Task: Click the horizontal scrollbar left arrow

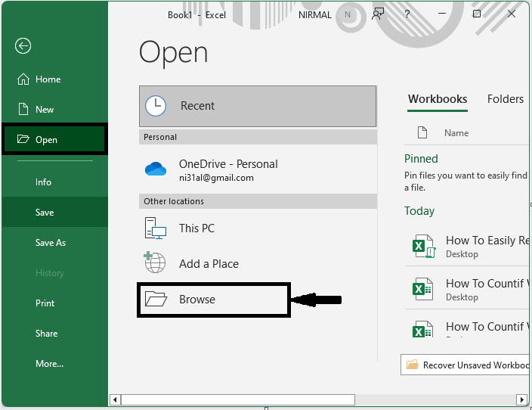Action: [115, 400]
